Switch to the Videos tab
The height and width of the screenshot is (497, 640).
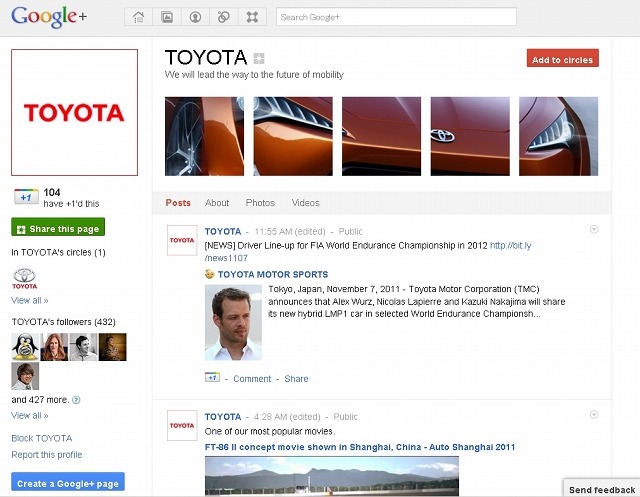tap(305, 203)
